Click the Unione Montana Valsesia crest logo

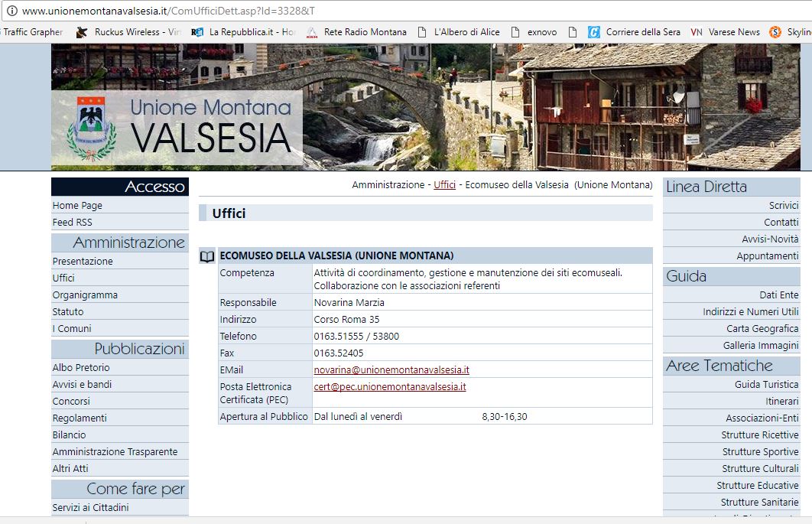coord(92,128)
